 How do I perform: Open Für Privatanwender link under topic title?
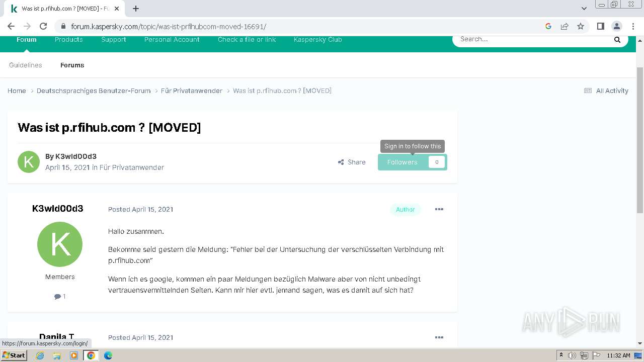coord(132,167)
